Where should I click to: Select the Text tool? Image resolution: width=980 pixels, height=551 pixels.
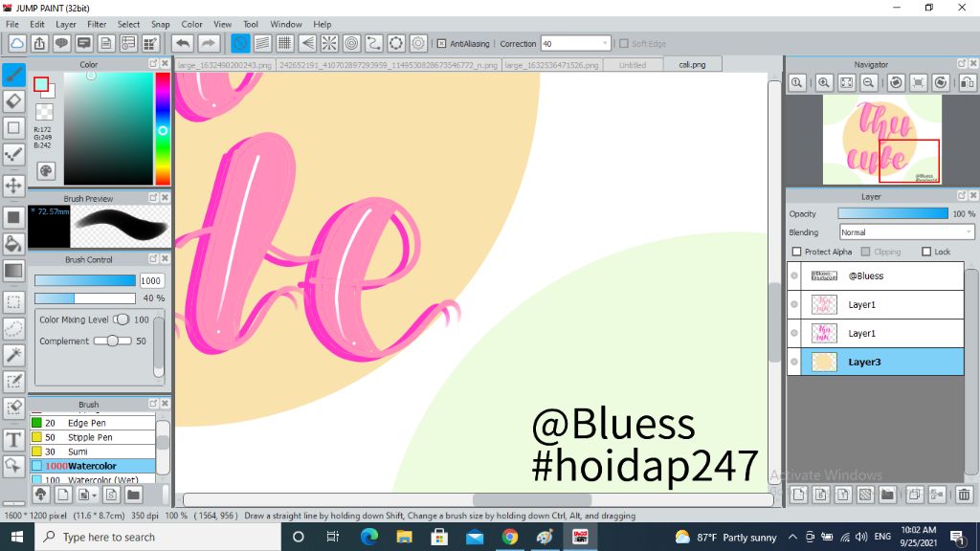[13, 440]
